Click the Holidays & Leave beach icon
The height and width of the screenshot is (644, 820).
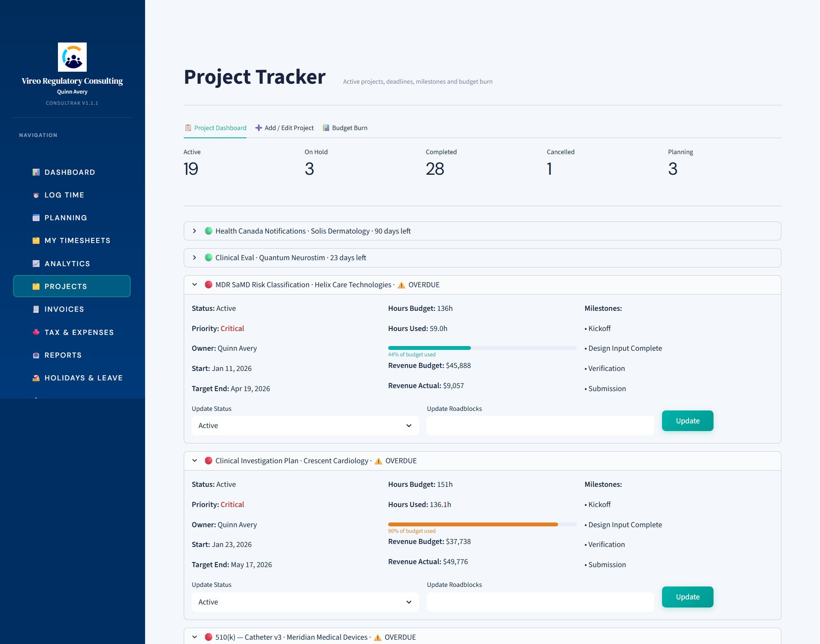coord(36,378)
